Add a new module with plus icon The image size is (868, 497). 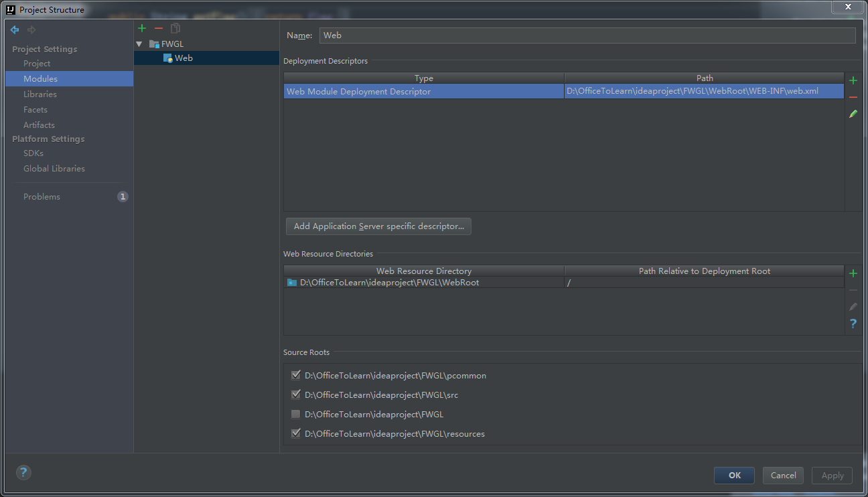(142, 28)
